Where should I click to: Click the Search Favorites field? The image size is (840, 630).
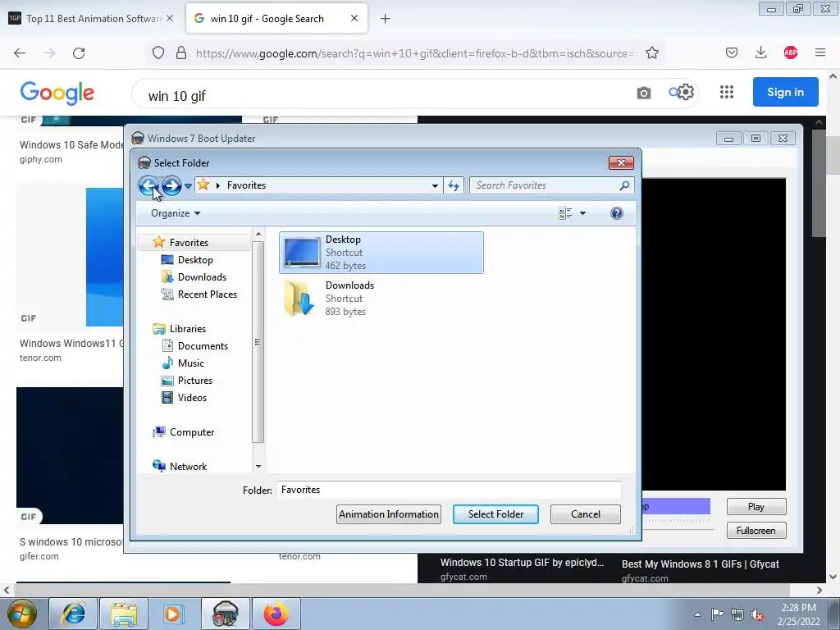pos(552,185)
